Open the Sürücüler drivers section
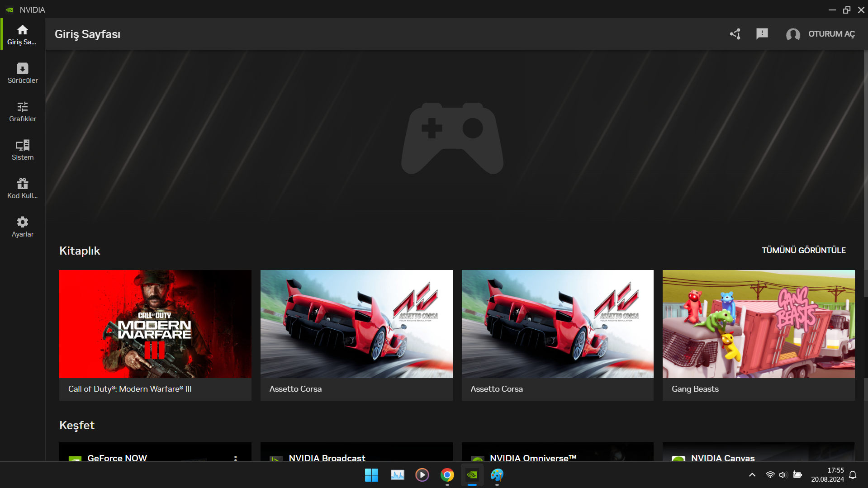This screenshot has height=488, width=868. click(22, 73)
